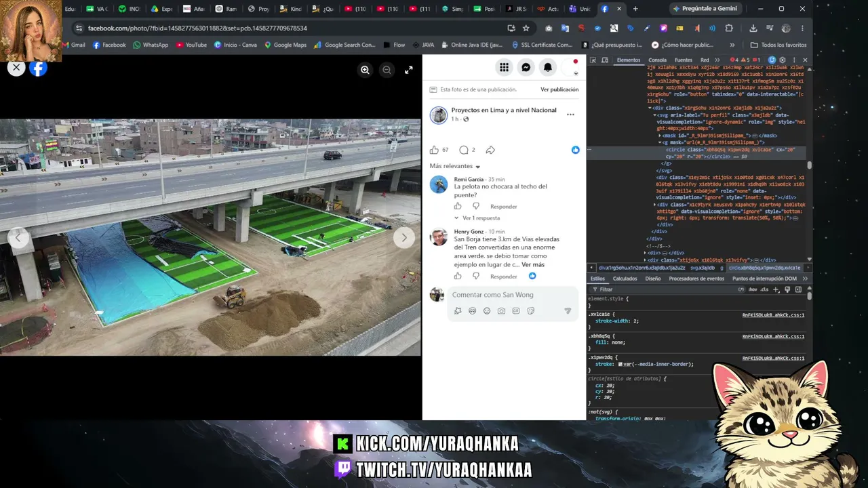This screenshot has height=488, width=868.
Task: Close the DevTools panel
Action: tap(805, 60)
